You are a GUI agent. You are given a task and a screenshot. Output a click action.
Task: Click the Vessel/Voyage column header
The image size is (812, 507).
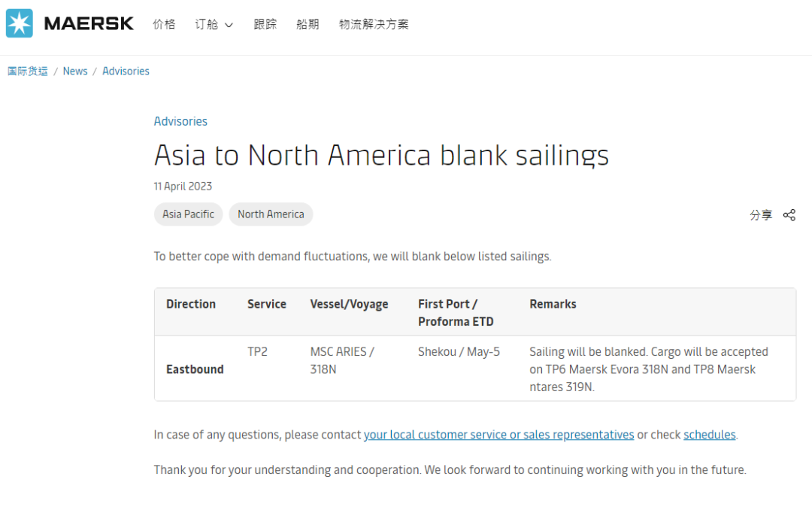pyautogui.click(x=349, y=304)
